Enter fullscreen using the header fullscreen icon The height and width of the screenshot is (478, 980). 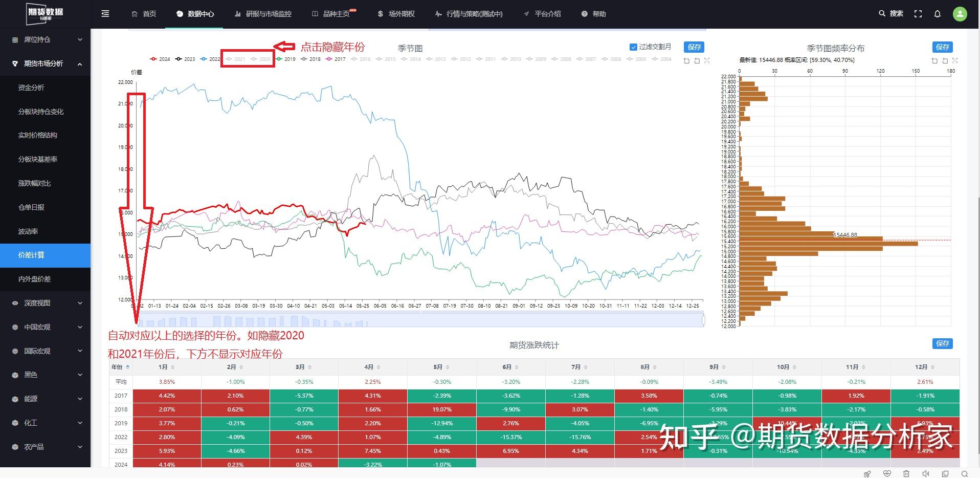(918, 14)
